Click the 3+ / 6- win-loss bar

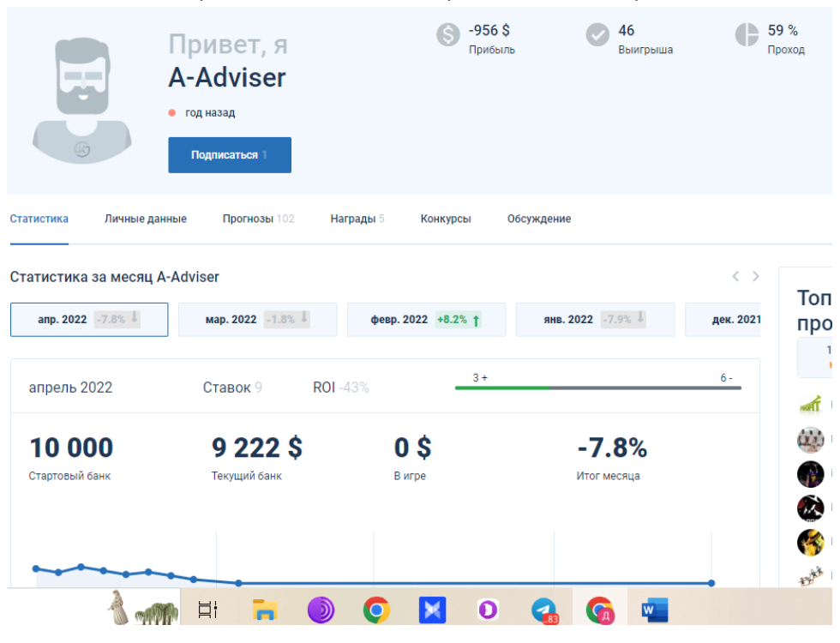[598, 388]
